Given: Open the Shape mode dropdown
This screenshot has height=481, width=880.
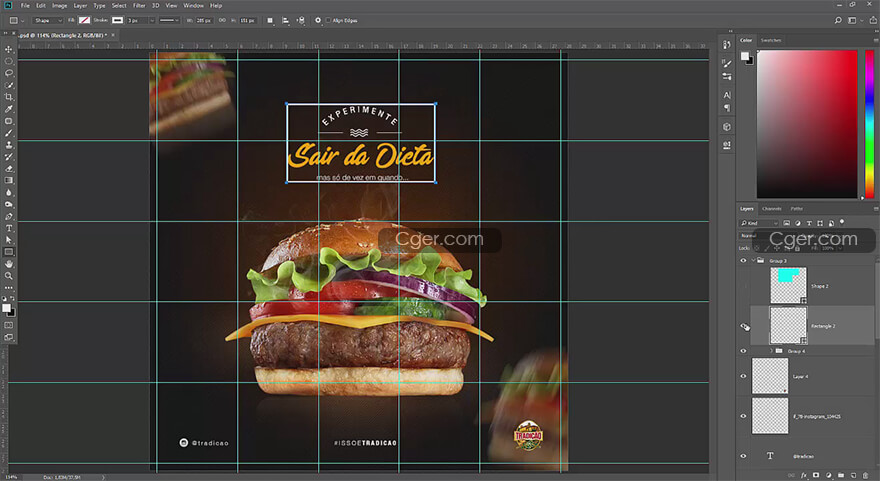Looking at the screenshot, I should tap(47, 20).
